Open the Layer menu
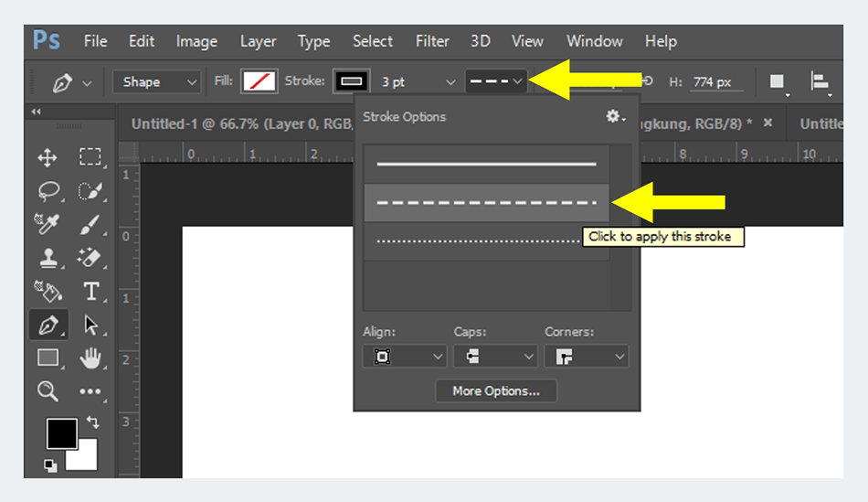The image size is (868, 502). [x=258, y=41]
